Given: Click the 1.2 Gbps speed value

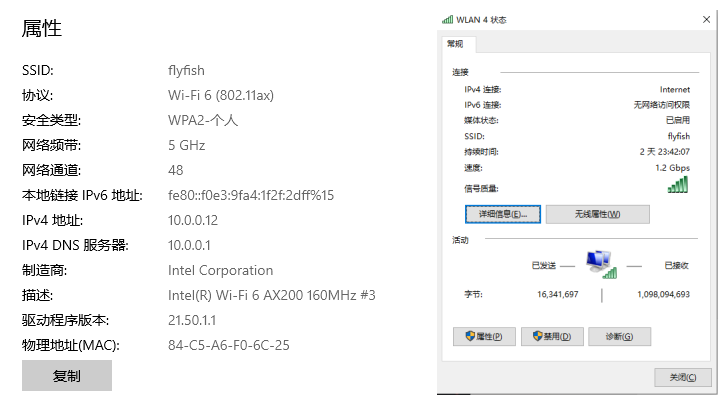Looking at the screenshot, I should pos(672,168).
